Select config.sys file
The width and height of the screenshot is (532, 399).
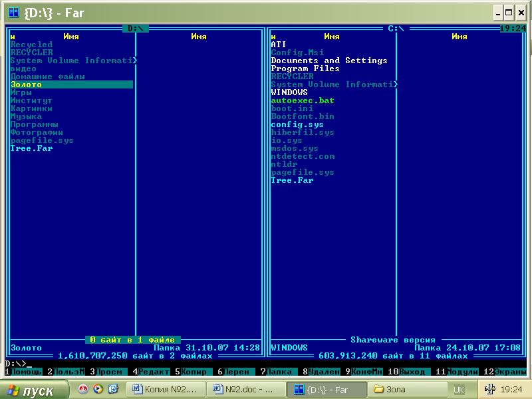pos(297,124)
